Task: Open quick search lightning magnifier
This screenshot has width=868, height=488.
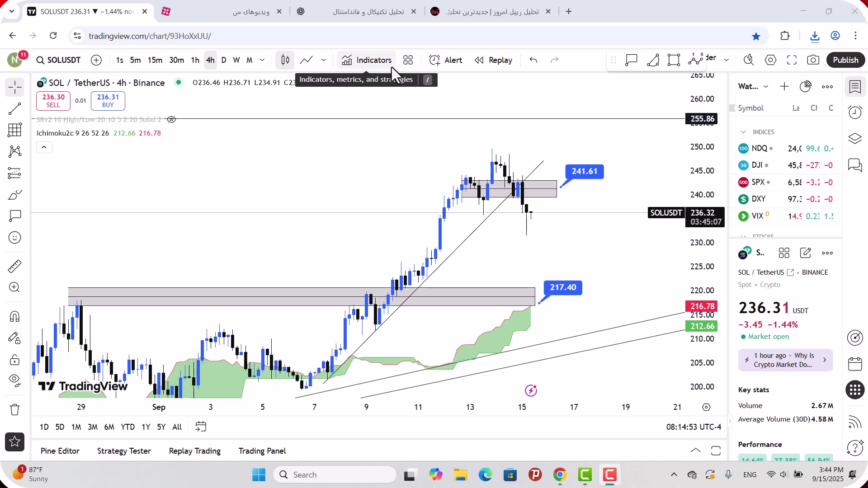Action: [749, 60]
